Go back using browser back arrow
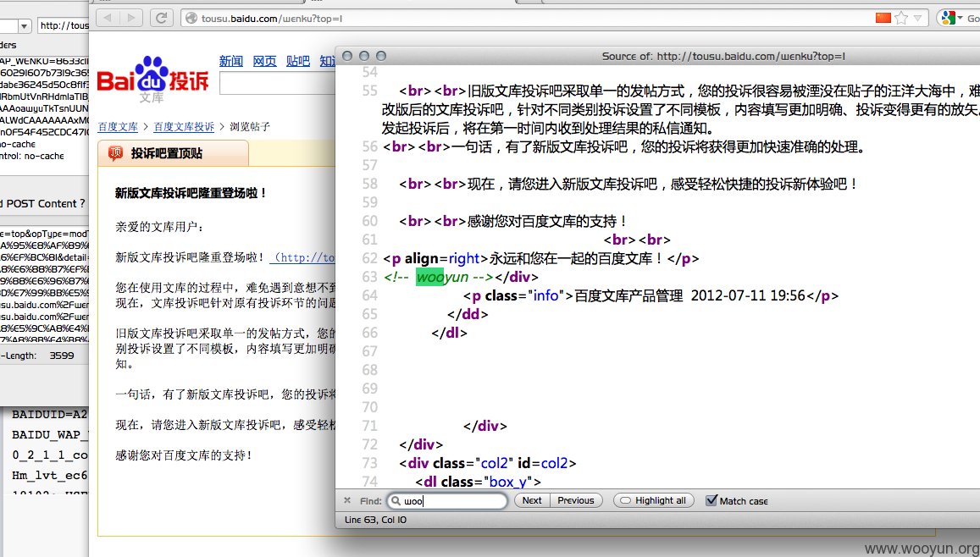 point(108,18)
